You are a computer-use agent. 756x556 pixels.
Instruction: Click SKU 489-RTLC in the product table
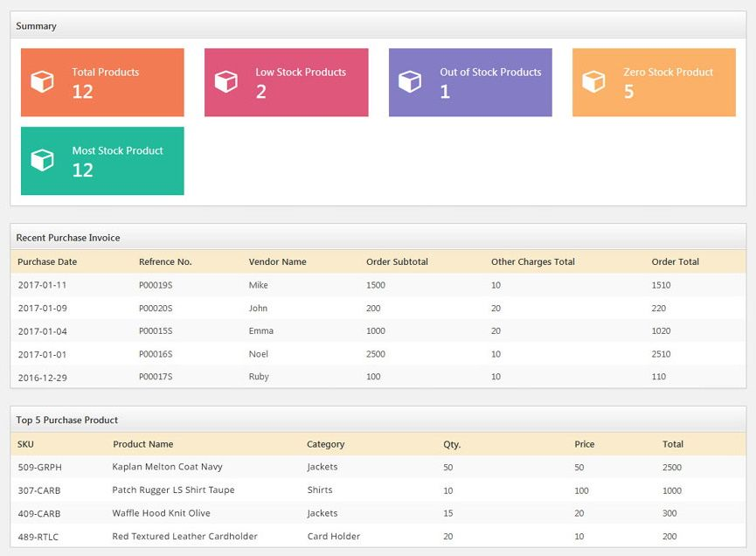[x=39, y=536]
